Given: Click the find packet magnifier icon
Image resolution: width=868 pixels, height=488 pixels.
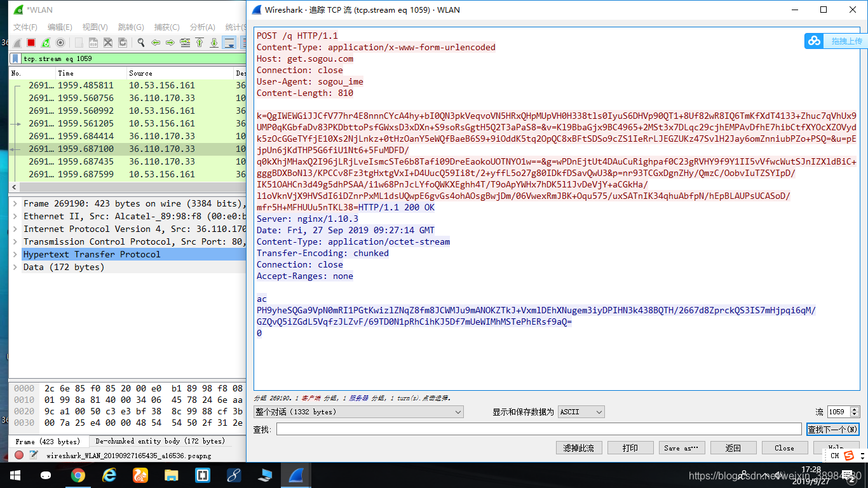Looking at the screenshot, I should [140, 43].
